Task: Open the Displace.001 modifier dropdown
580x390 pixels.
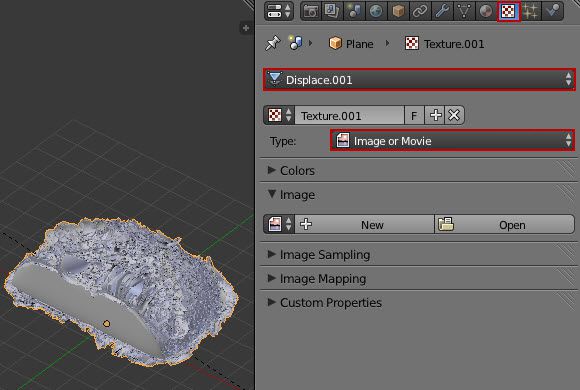Action: [419, 80]
